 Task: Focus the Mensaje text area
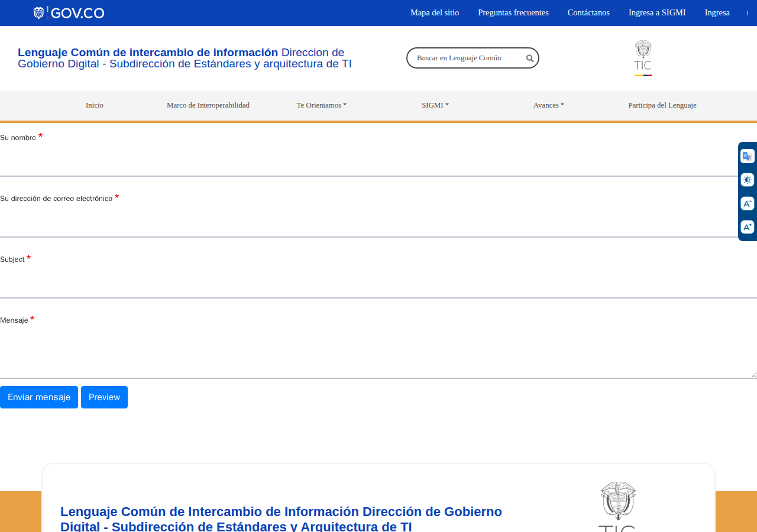click(378, 353)
